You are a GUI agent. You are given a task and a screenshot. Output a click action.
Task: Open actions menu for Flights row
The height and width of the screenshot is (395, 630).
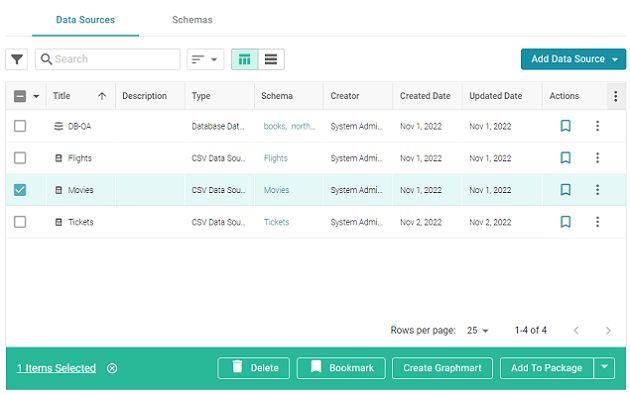point(597,158)
